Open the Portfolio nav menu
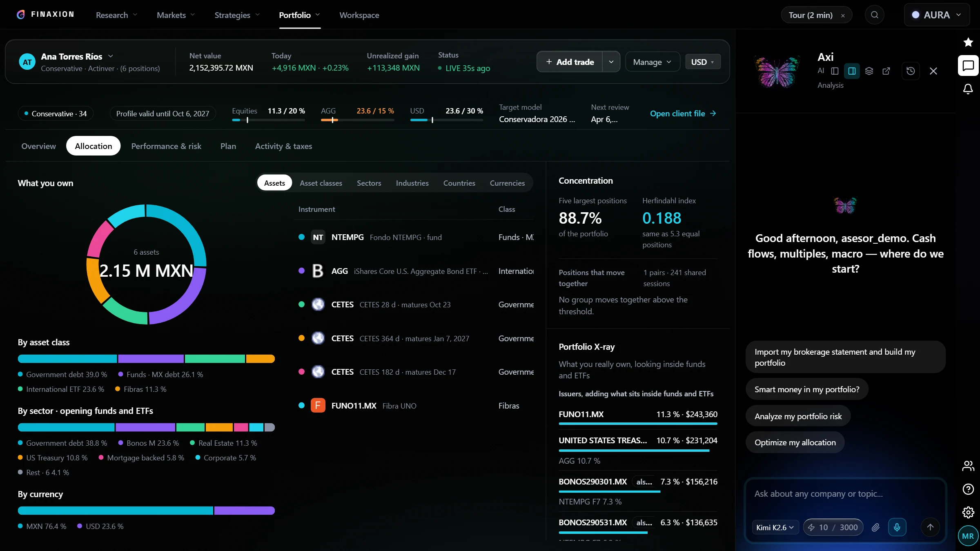The height and width of the screenshot is (551, 980). 300,15
